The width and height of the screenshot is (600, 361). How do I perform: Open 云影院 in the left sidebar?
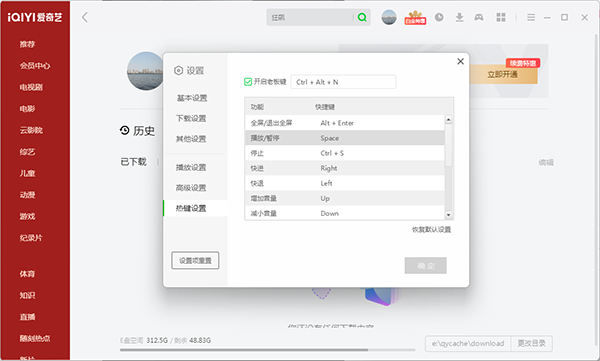coord(31,130)
